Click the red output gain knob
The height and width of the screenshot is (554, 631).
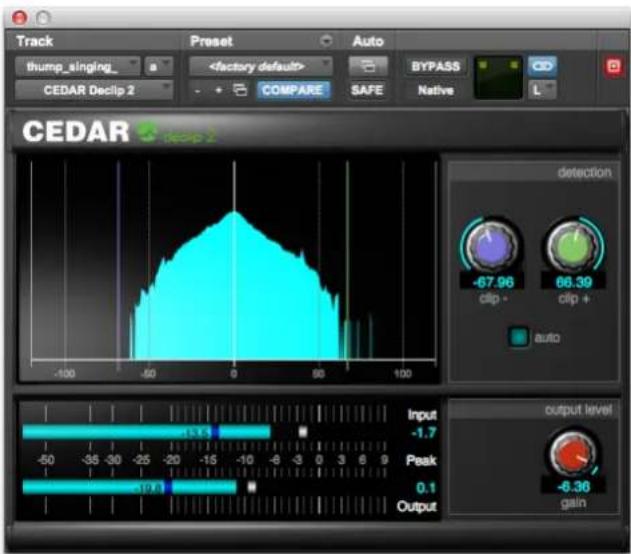[573, 453]
